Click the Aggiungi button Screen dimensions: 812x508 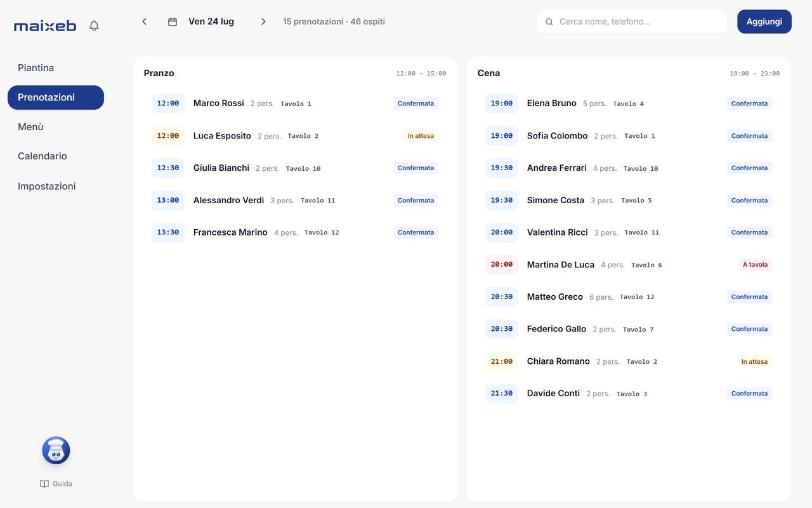click(764, 22)
